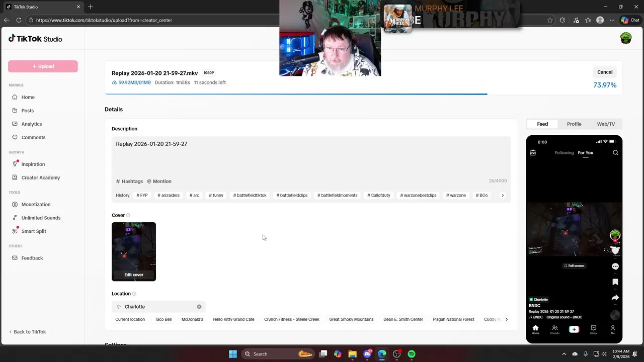
Task: Click the search icon in phone preview
Action: click(x=615, y=152)
